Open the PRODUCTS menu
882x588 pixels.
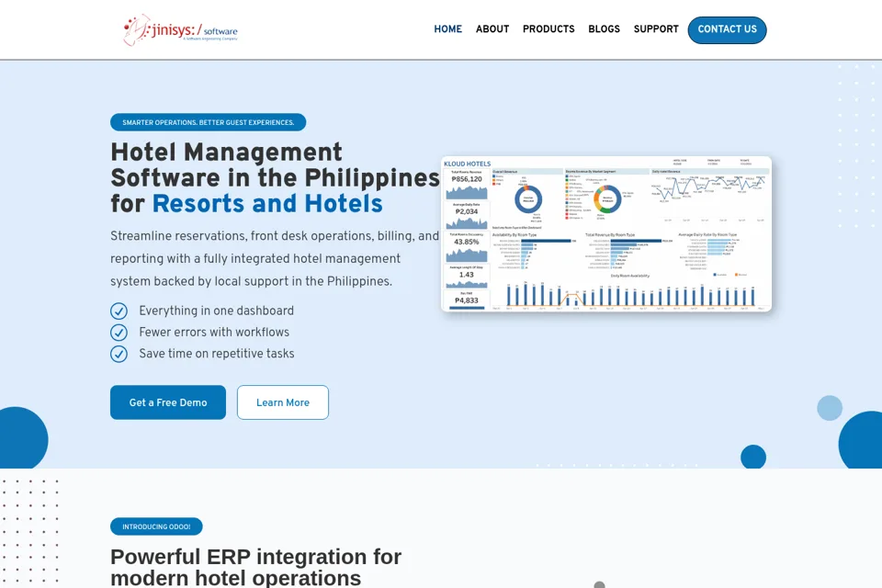[x=548, y=29]
